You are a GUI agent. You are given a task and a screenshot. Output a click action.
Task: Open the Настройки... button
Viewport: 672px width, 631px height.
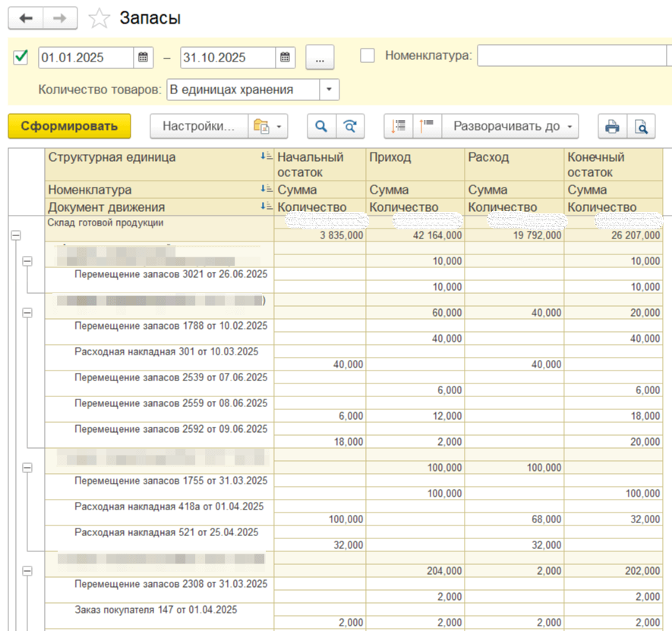tap(200, 127)
